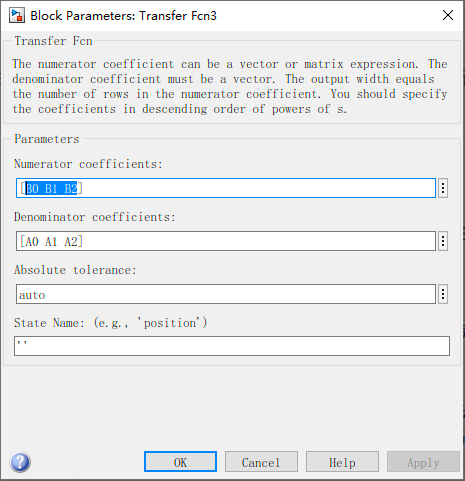Click into the Denominator coefficients field

[226, 241]
